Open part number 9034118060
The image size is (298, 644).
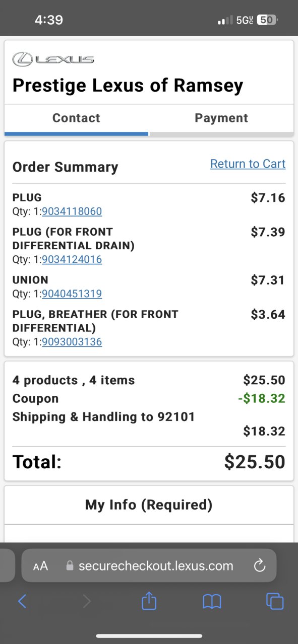pyautogui.click(x=72, y=211)
